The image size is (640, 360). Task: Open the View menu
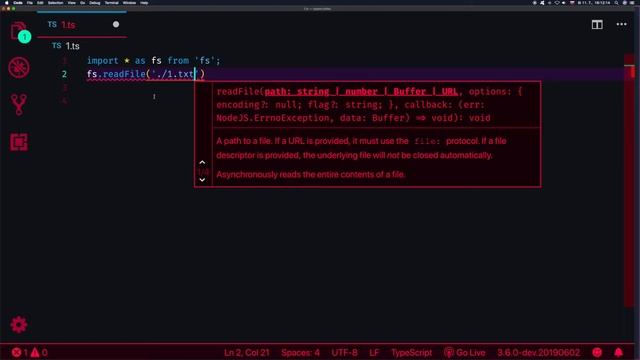click(71, 3)
